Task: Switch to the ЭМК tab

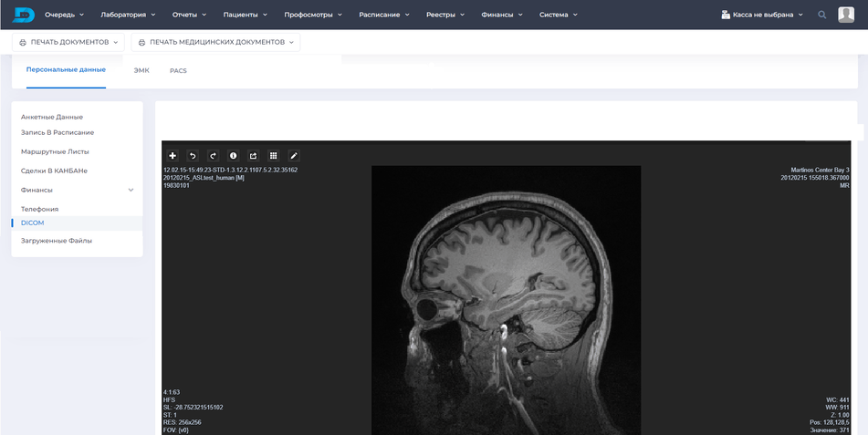Action: click(141, 71)
